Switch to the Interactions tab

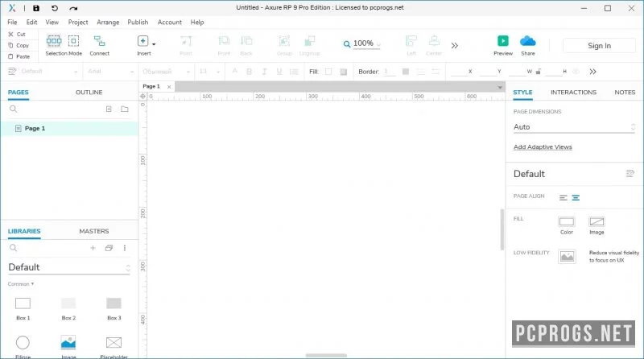[573, 93]
